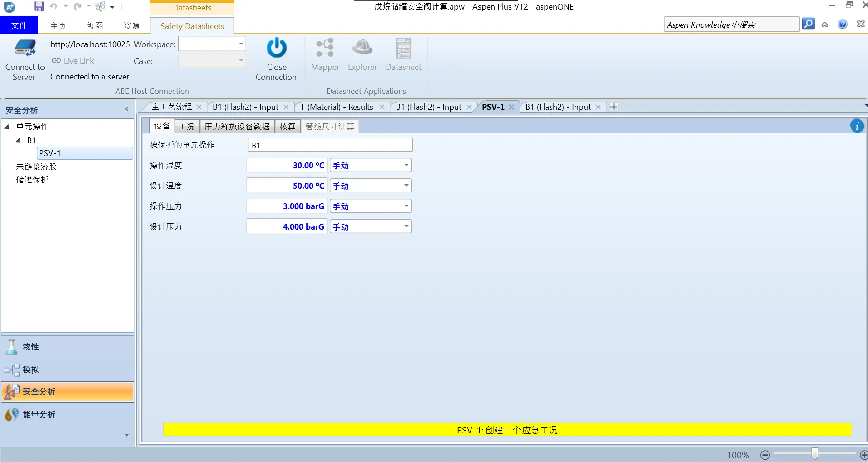Open the 设计压力 manual mode dropdown
This screenshot has width=868, height=462.
pyautogui.click(x=406, y=226)
